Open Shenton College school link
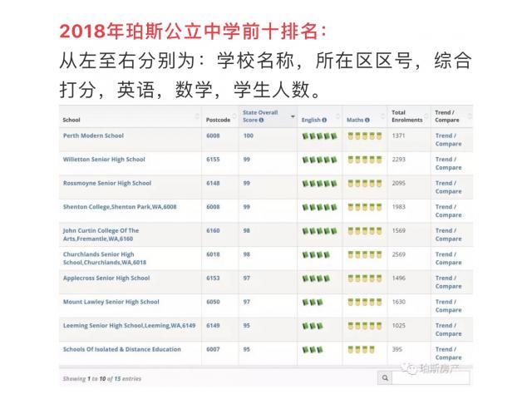Image resolution: width=532 pixels, height=399 pixels. 120,207
